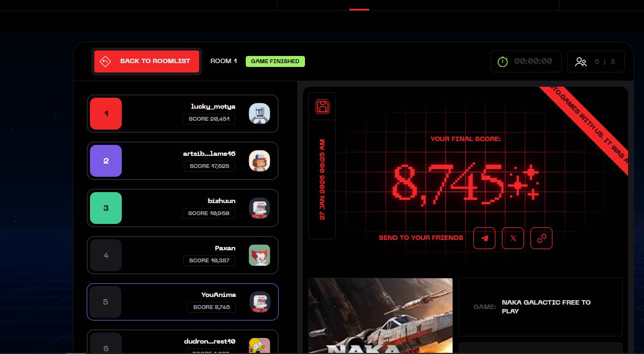Share score via Telegram icon
Image resolution: width=644 pixels, height=354 pixels.
point(484,238)
